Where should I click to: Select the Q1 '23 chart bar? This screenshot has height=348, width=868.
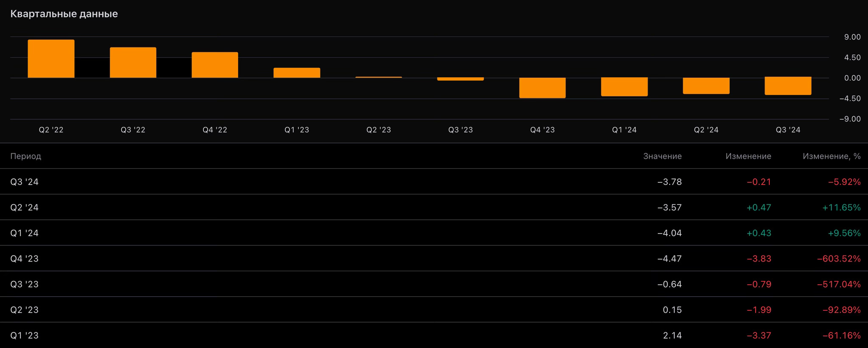297,73
